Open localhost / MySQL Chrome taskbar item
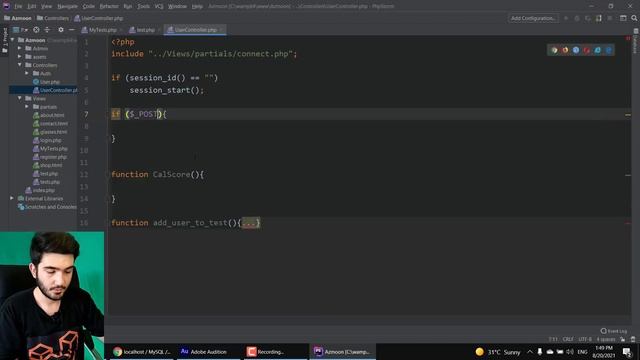 point(142,352)
